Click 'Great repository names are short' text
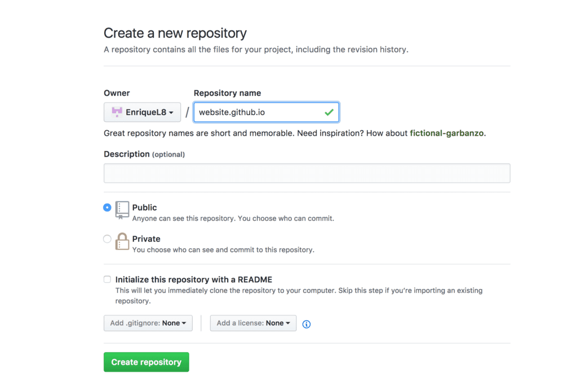Screen dimensions: 577x392 pyautogui.click(x=295, y=133)
